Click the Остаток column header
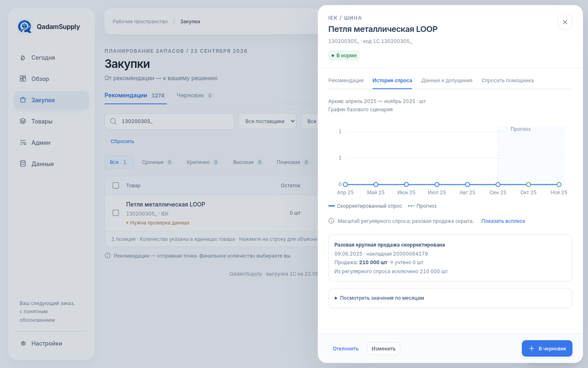The image size is (588, 368). pos(291,185)
